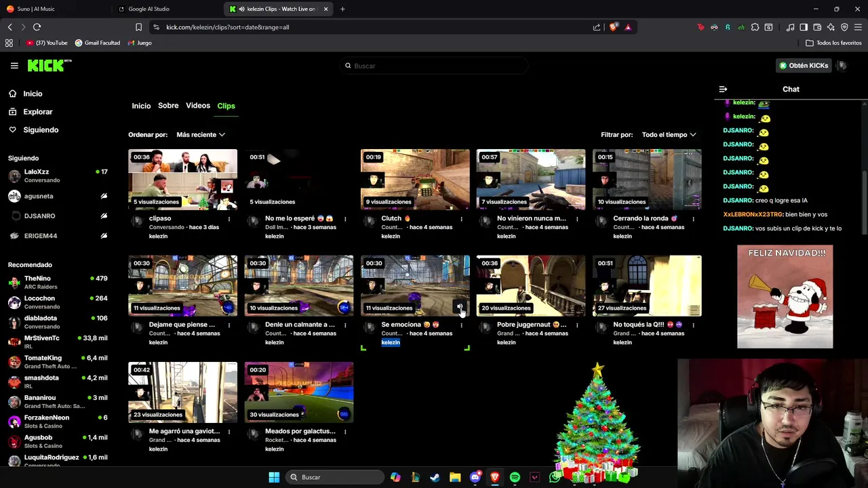The width and height of the screenshot is (868, 488).
Task: Open the browser main menu
Action: pos(858,27)
